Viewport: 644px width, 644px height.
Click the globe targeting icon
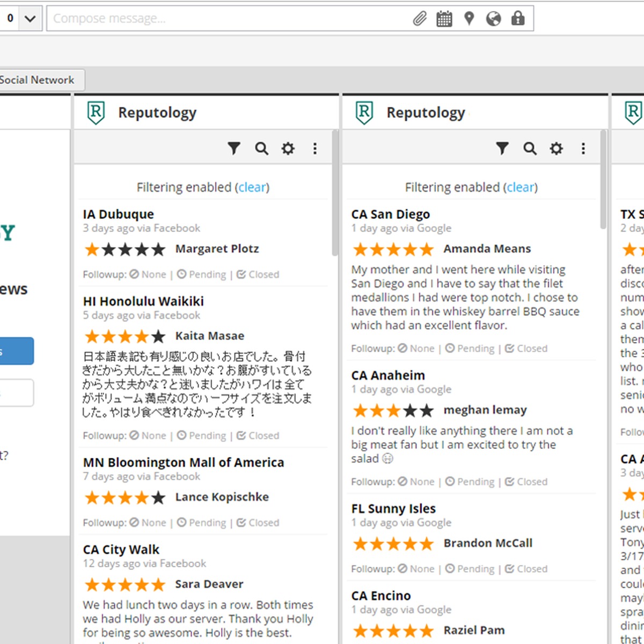click(493, 19)
